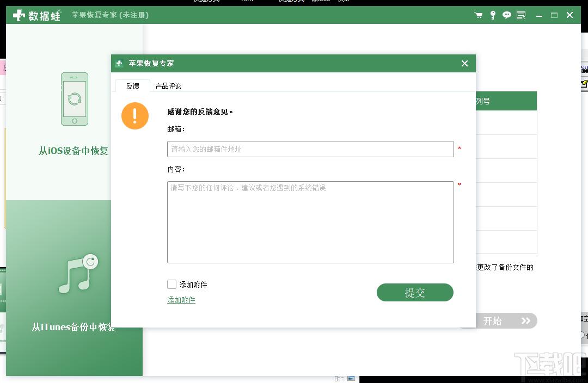Click the 邮箱: label
The image size is (588, 383).
point(176,129)
